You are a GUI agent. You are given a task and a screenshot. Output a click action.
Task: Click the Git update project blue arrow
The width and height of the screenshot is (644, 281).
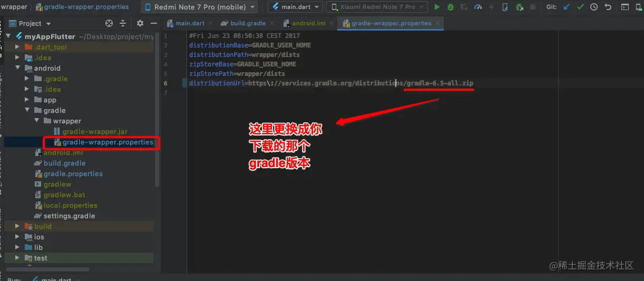click(567, 7)
